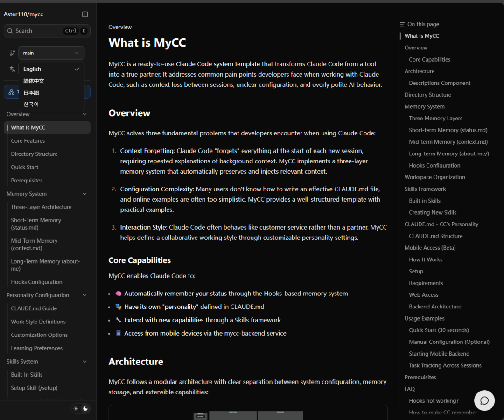Open Work Style Definitions sidebar page
The image size is (504, 420).
pyautogui.click(x=38, y=322)
